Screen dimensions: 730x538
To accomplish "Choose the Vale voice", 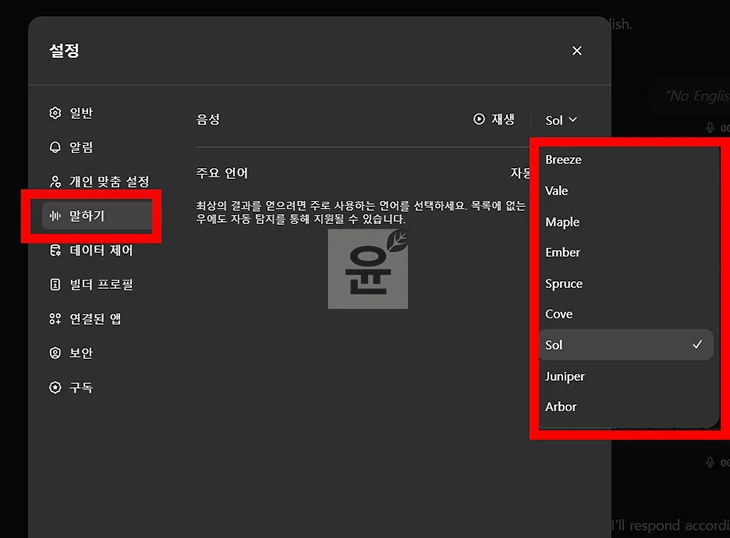I will click(626, 191).
